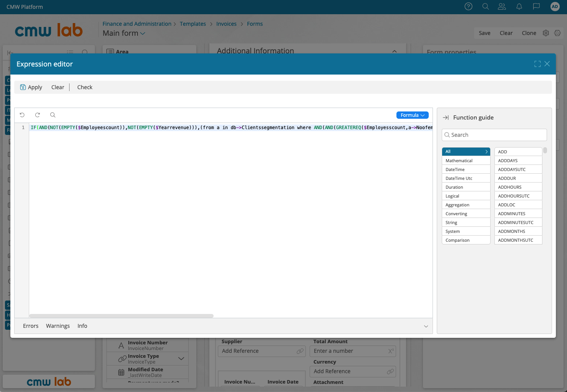
Task: Open Forms breadcrumb link
Action: pos(255,24)
